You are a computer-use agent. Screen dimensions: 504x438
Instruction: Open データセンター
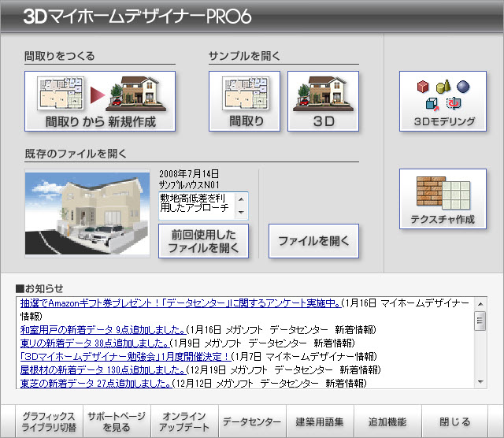(x=252, y=421)
